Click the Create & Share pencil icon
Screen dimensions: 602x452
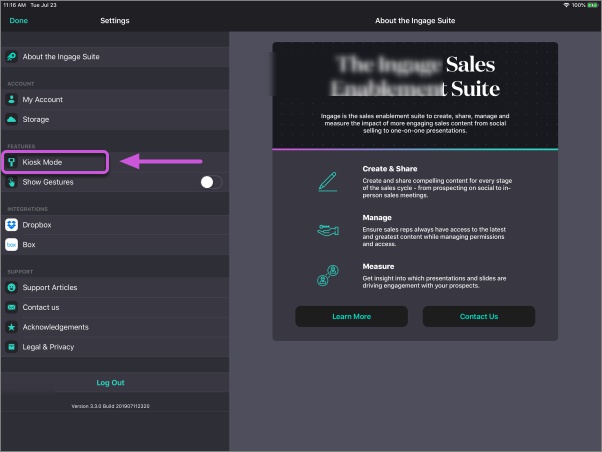[327, 182]
